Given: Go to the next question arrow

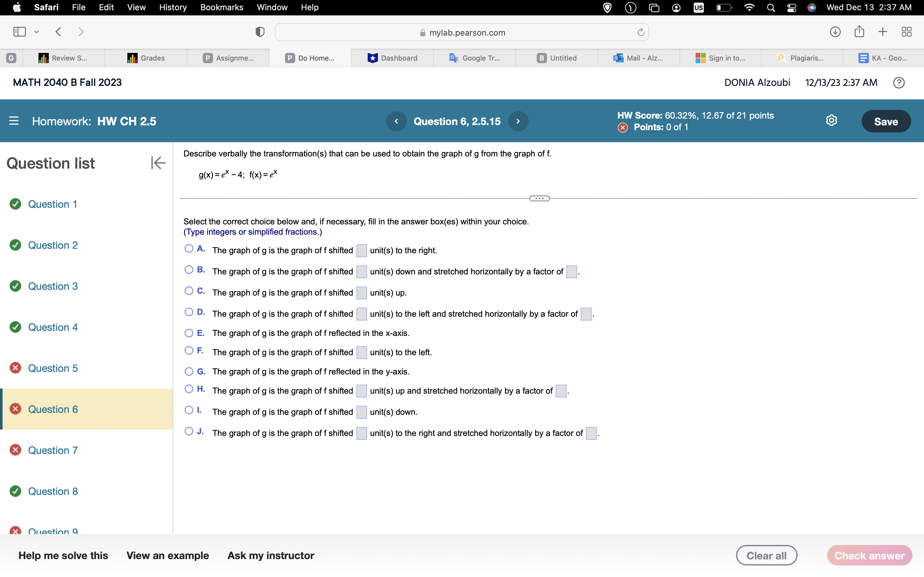Looking at the screenshot, I should coord(518,121).
